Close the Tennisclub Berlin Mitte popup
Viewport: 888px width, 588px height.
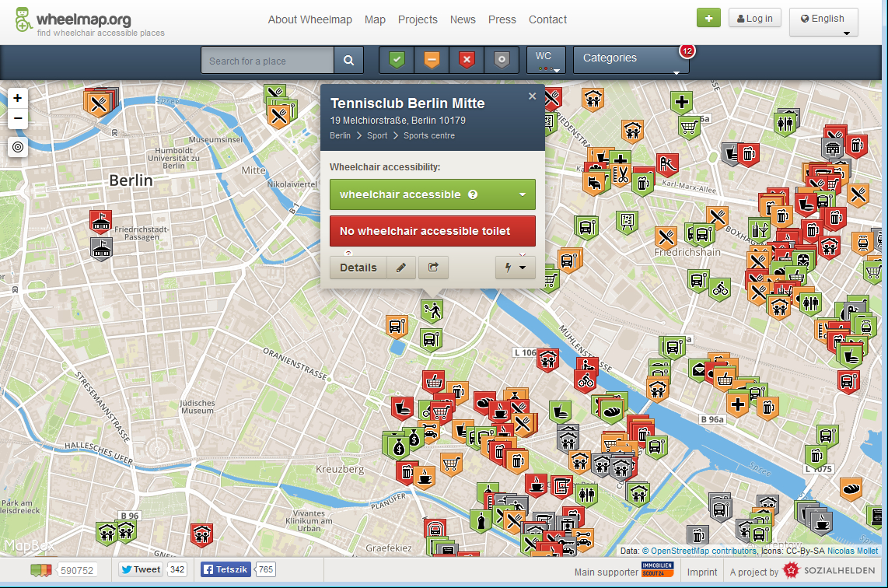pos(533,96)
